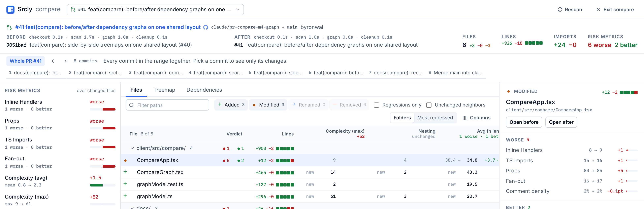Click the Open before button
Screen dimensions: 644x209
click(x=524, y=122)
